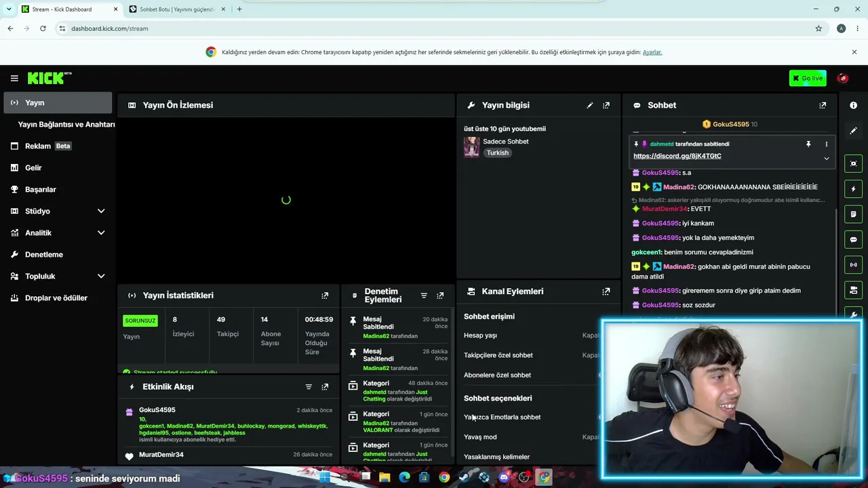Toggle the document widget icon in right sidebar
This screenshot has width=868, height=488.
tap(854, 214)
